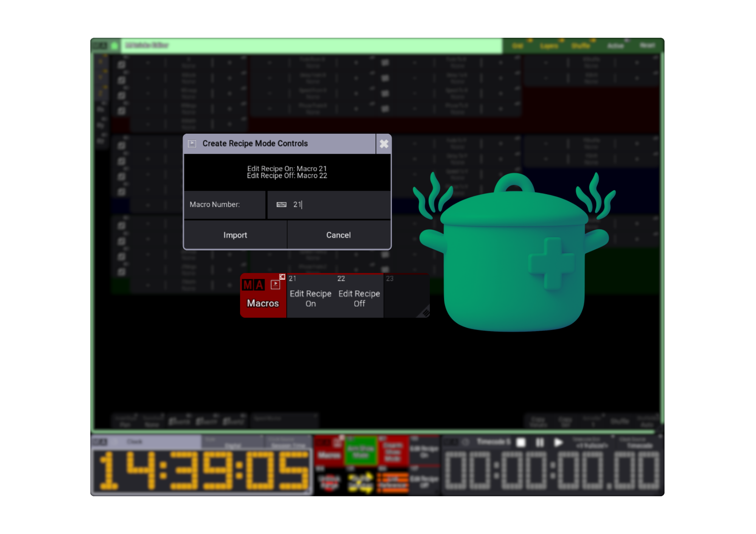Screen dimensions: 756x534
Task: Click the red circular macro icon in the bottom row
Action: (x=329, y=482)
